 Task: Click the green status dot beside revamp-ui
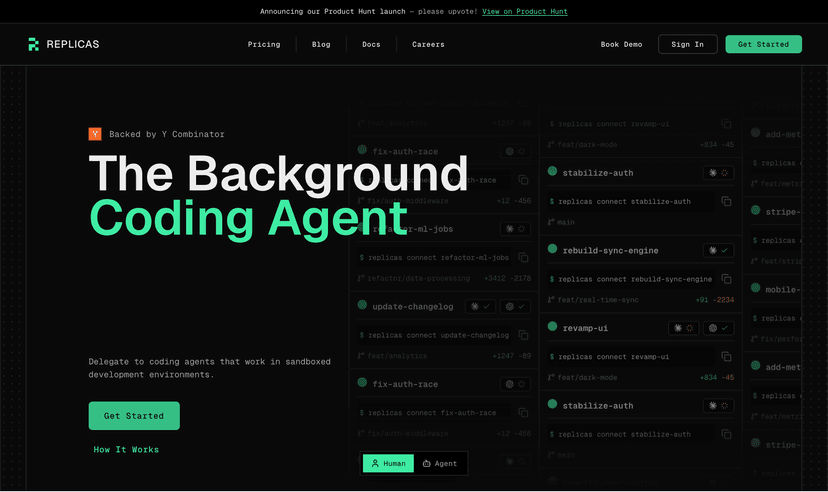coord(552,326)
